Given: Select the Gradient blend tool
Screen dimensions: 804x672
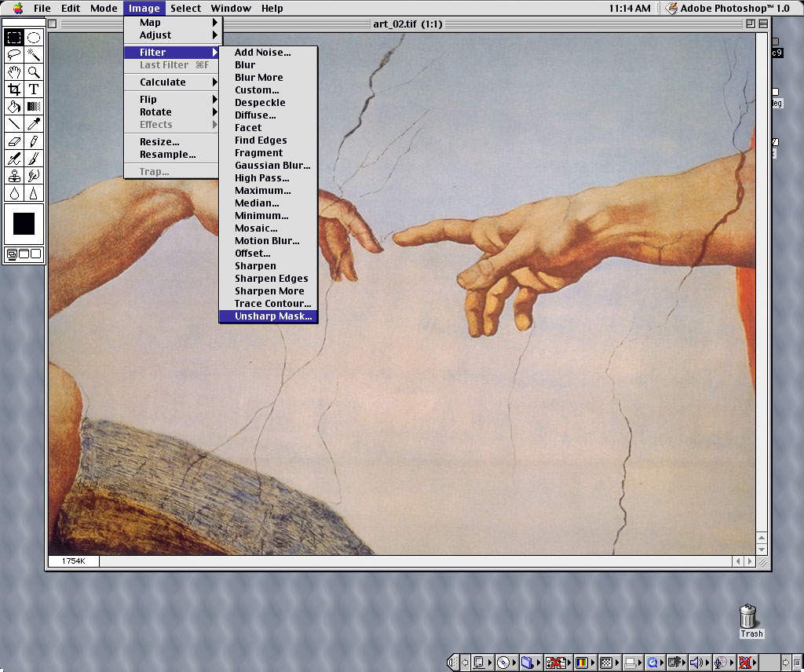Looking at the screenshot, I should 34,107.
